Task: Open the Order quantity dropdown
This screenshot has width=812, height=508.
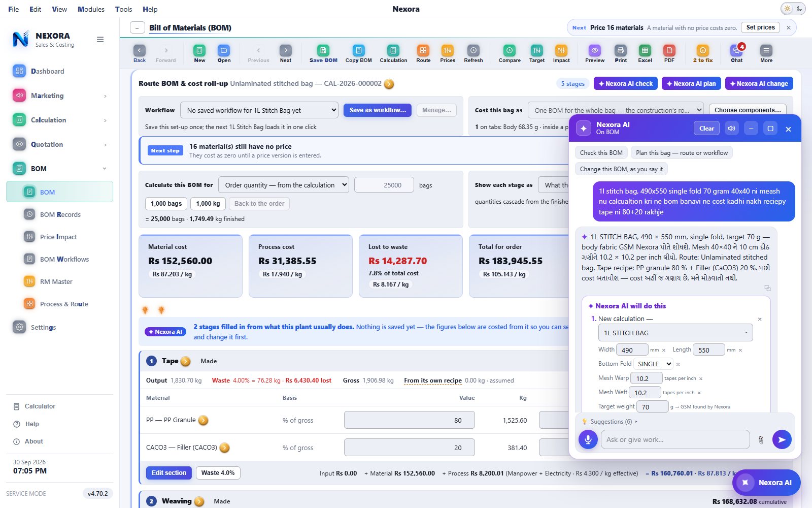Action: pos(284,185)
